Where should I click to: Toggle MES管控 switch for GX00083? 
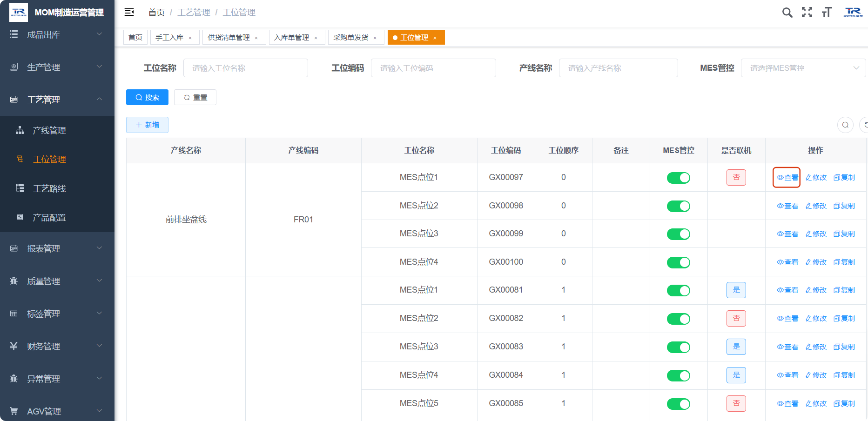[x=679, y=347]
